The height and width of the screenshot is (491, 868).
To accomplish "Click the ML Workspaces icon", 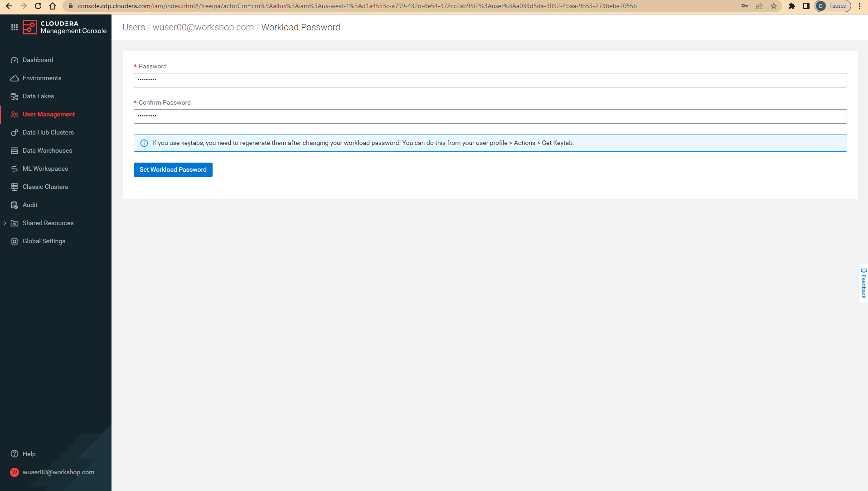I will tap(15, 169).
